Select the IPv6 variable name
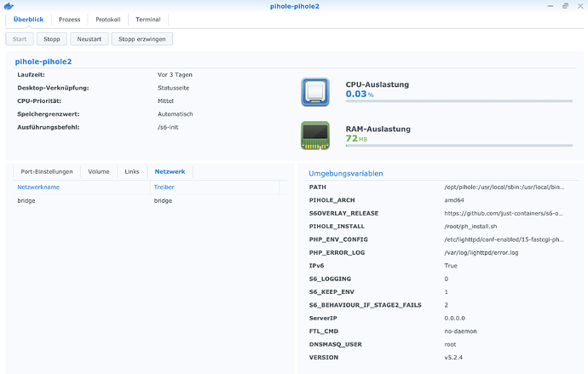This screenshot has height=374, width=588. 316,266
